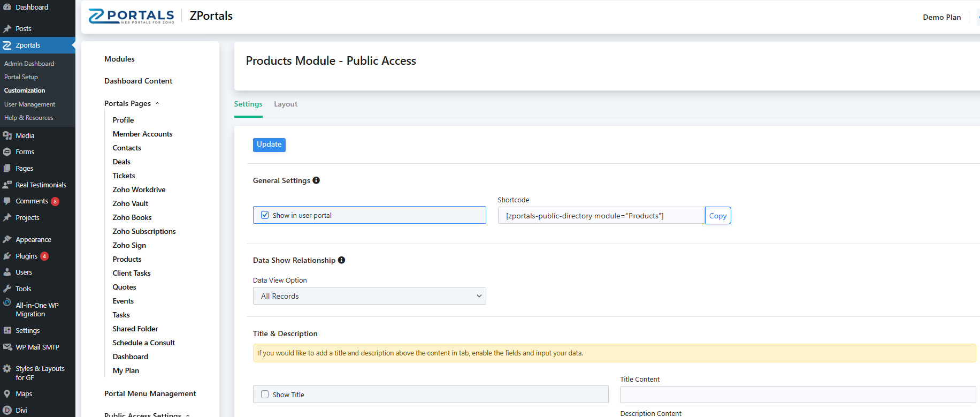Open Real Testimonials from sidebar
This screenshot has height=417, width=980.
point(41,185)
